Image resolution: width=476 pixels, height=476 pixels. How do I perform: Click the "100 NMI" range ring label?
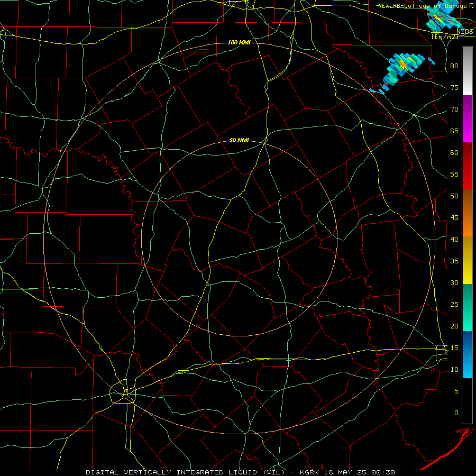[239, 42]
